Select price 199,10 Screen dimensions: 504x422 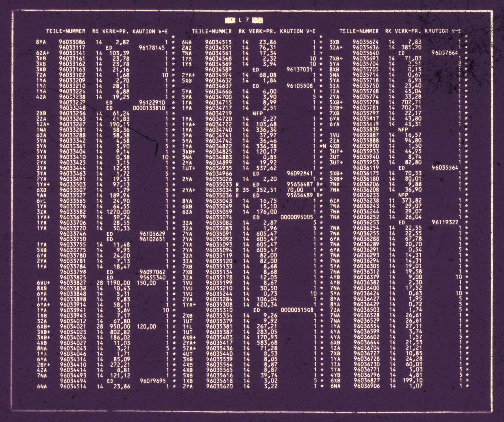412,381
